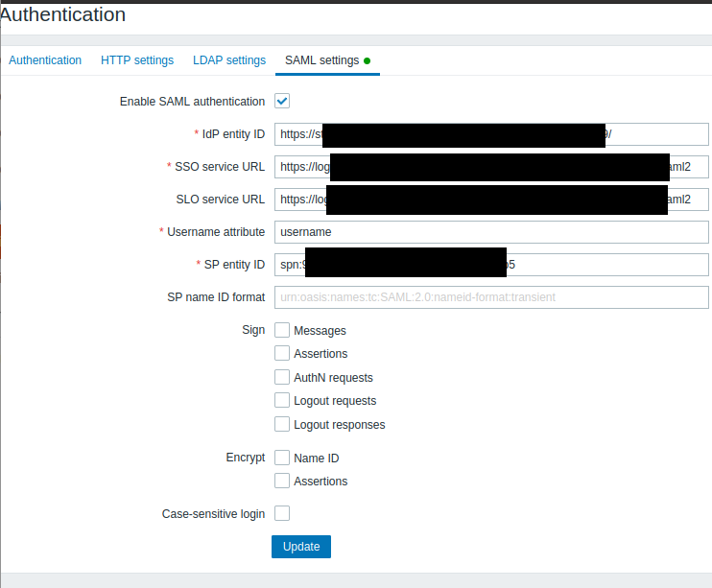Toggle Case-sensitive login checkbox
Screen dimensions: 712x588
[282, 513]
